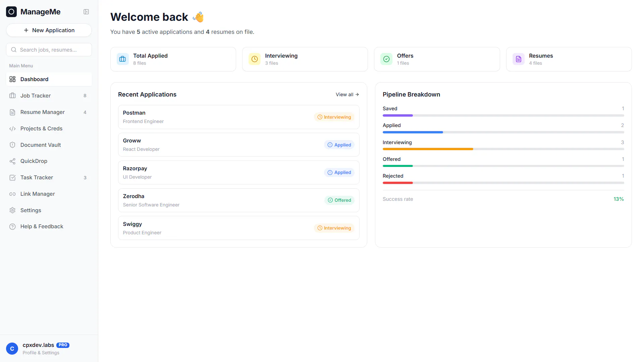Click Swiggy's Interviewing status badge
Image resolution: width=644 pixels, height=362 pixels.
[x=334, y=228]
